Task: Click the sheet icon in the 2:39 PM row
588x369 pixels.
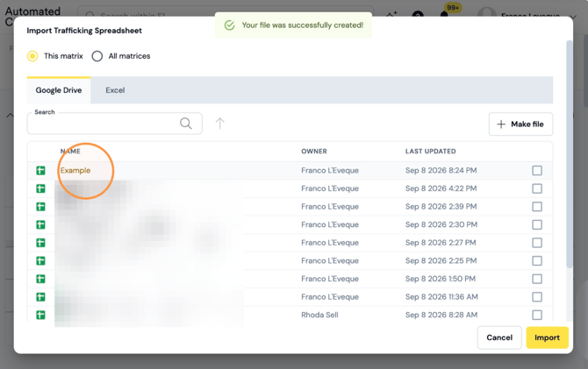Action: pos(40,207)
